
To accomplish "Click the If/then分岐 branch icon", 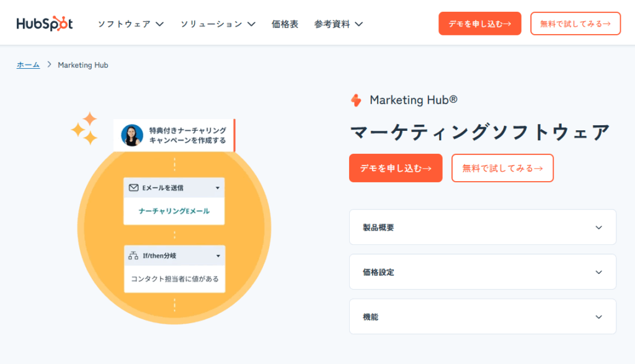I will point(133,255).
